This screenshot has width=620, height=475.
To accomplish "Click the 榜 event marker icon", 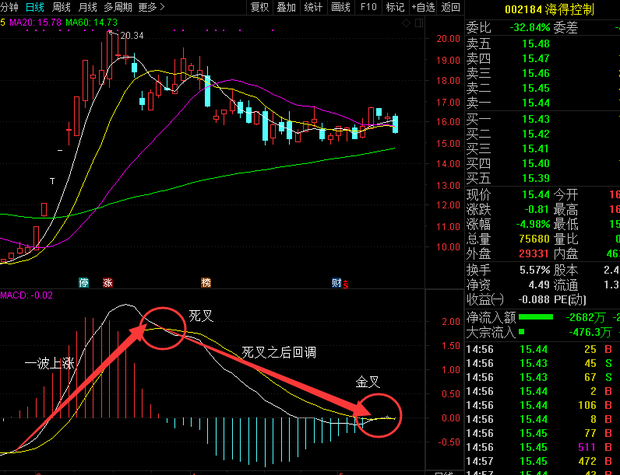I will (x=206, y=283).
